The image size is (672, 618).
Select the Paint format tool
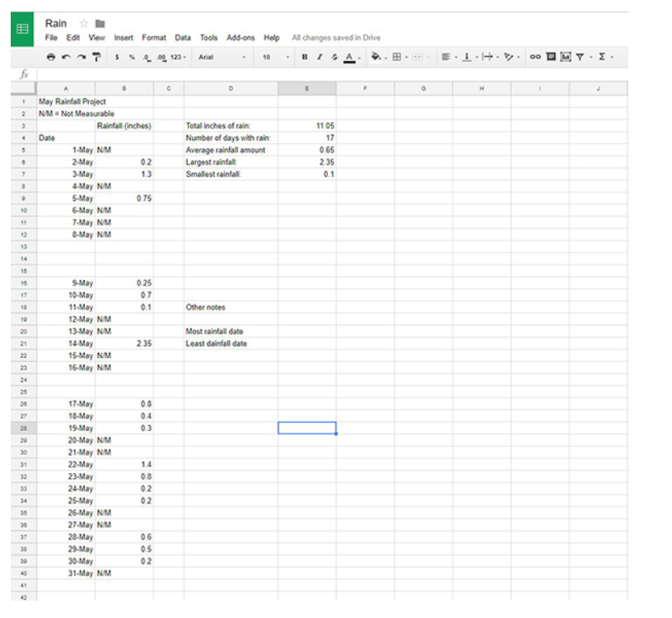[x=97, y=57]
